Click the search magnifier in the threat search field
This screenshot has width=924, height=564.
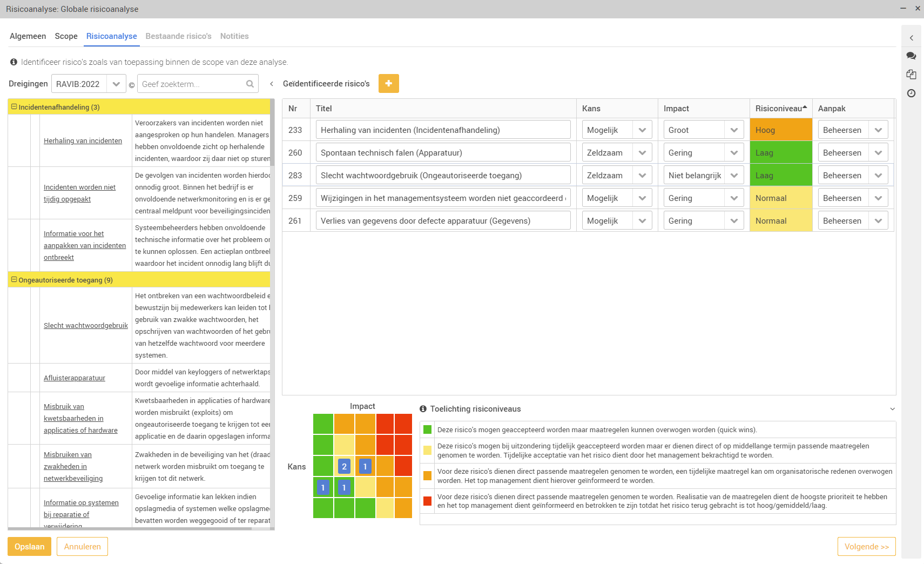click(249, 84)
